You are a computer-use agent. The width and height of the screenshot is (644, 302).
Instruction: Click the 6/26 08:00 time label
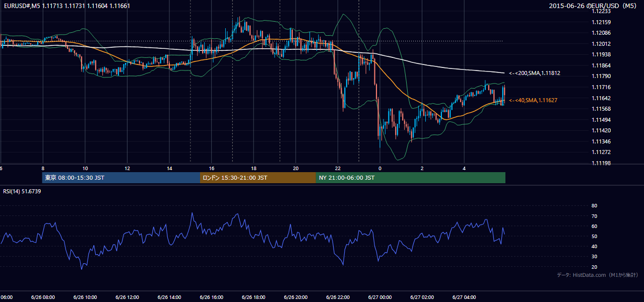pos(43,297)
